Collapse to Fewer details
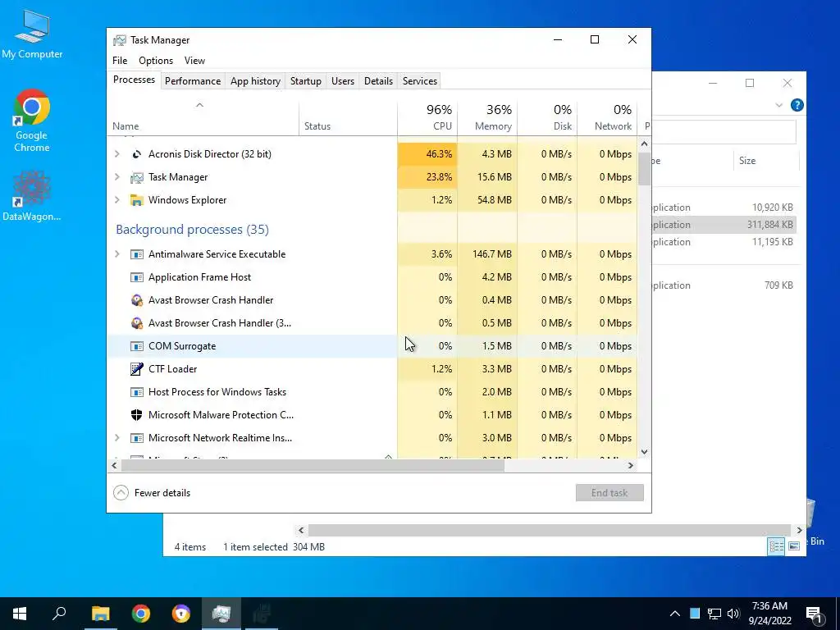This screenshot has height=630, width=840. click(x=152, y=493)
